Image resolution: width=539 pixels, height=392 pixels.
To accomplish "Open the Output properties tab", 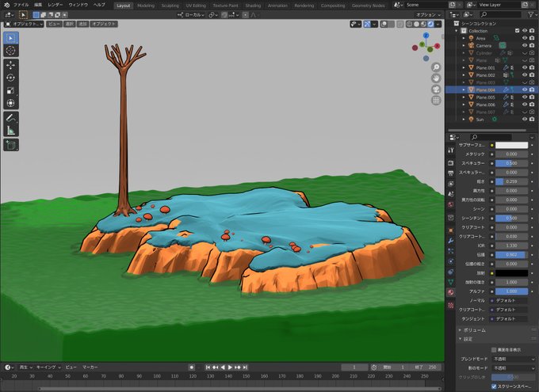I will pos(451,173).
